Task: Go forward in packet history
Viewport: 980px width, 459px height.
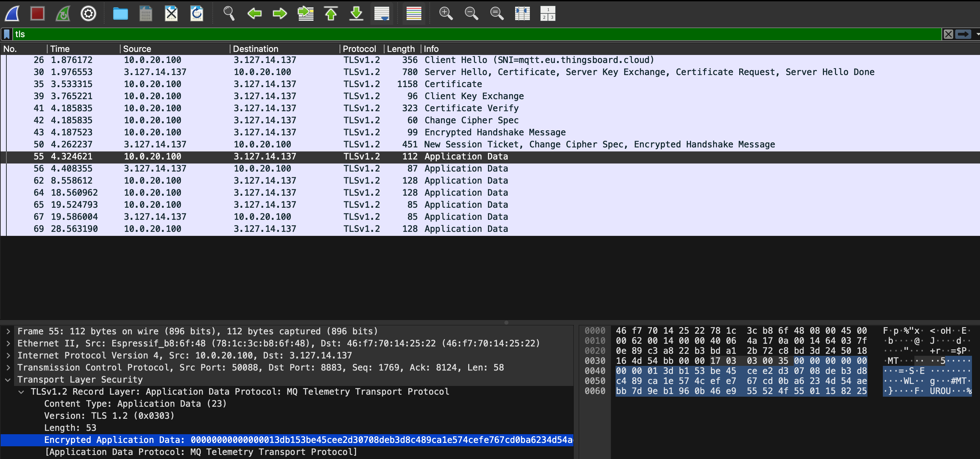Action: [280, 14]
